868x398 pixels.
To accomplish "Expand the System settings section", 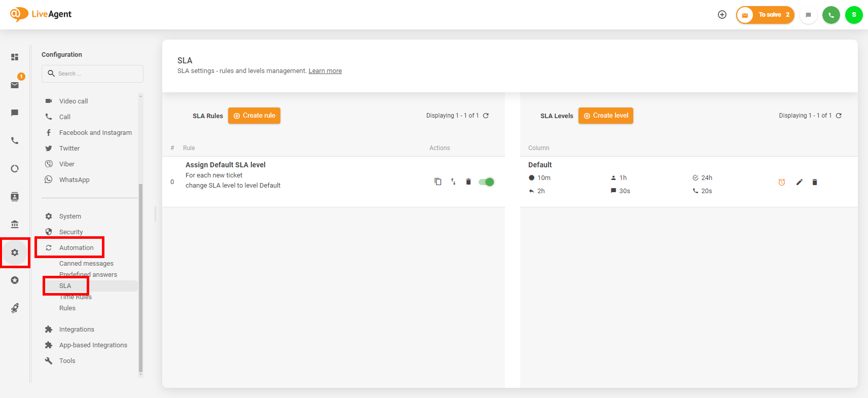I will pyautogui.click(x=70, y=216).
